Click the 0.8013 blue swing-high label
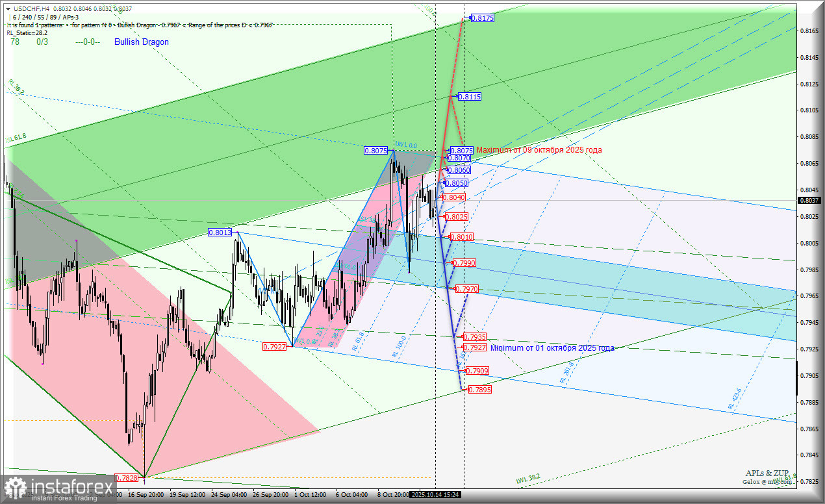Image resolution: width=825 pixels, height=504 pixels. click(x=220, y=232)
